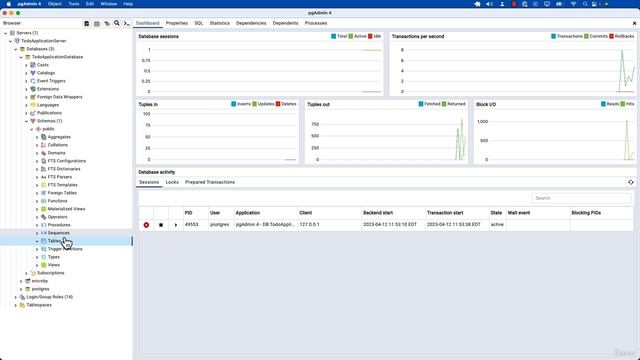Expand the Subscriptions tree node
640x360 pixels.
click(27, 273)
